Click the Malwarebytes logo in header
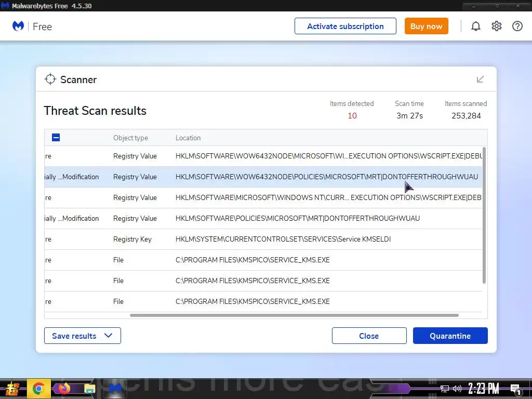 tap(18, 26)
